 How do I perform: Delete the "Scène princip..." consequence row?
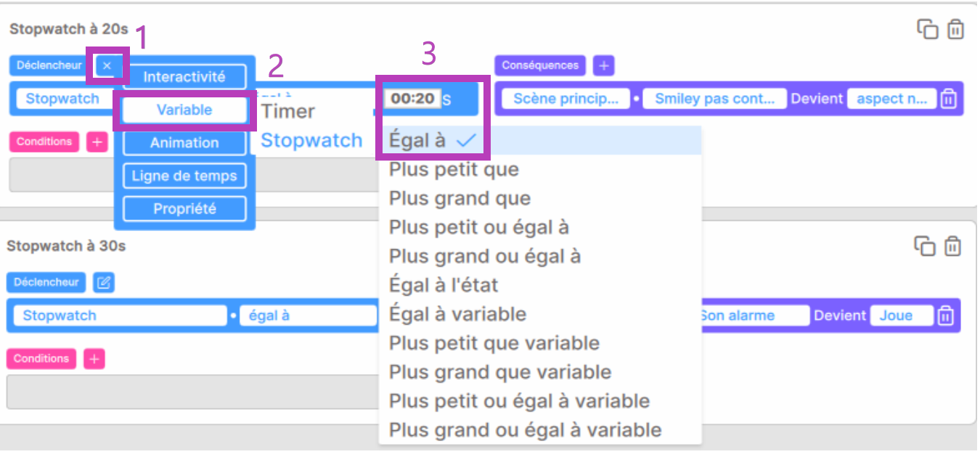coord(948,99)
